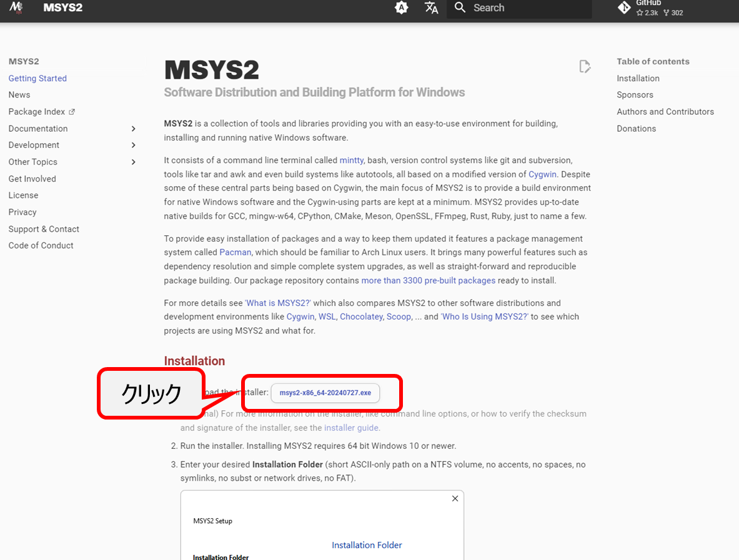Click the edit this page icon

click(x=585, y=66)
